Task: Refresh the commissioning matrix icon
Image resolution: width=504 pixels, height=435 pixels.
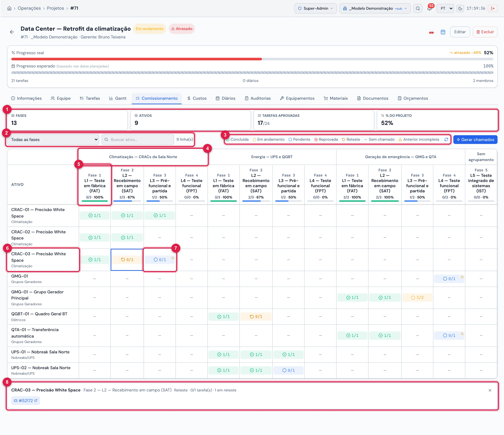Action: tap(446, 139)
